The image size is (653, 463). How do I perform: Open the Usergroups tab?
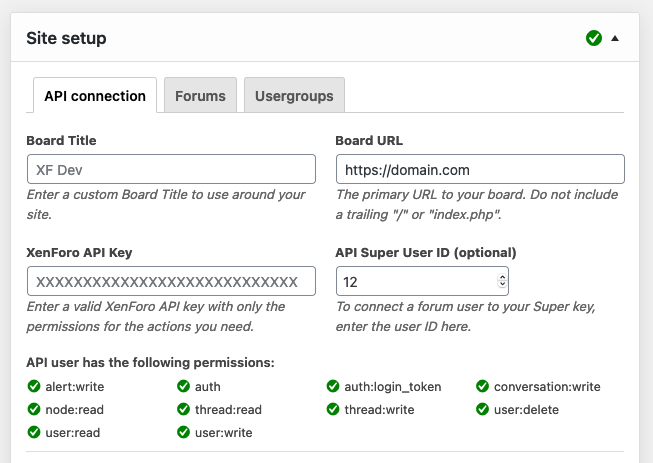click(x=294, y=96)
